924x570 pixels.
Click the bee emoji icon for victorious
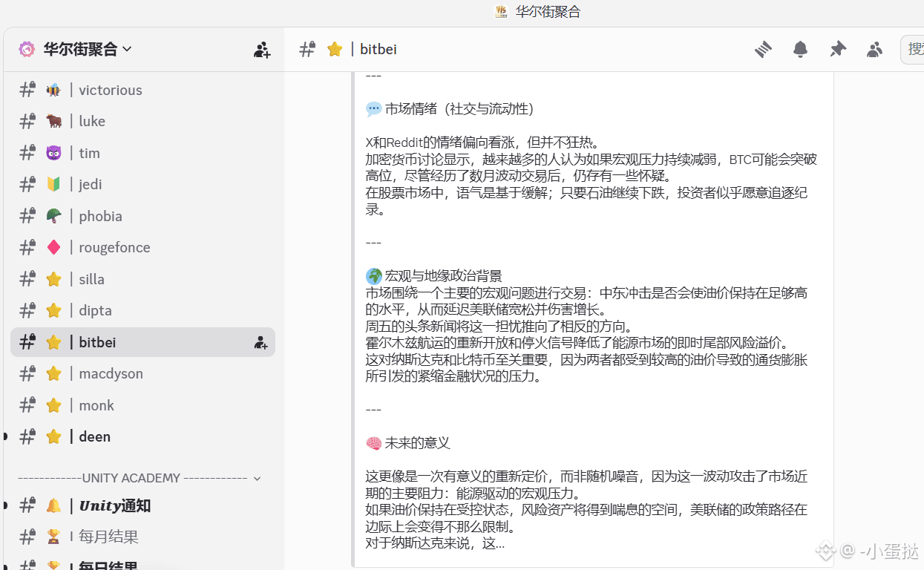(53, 90)
